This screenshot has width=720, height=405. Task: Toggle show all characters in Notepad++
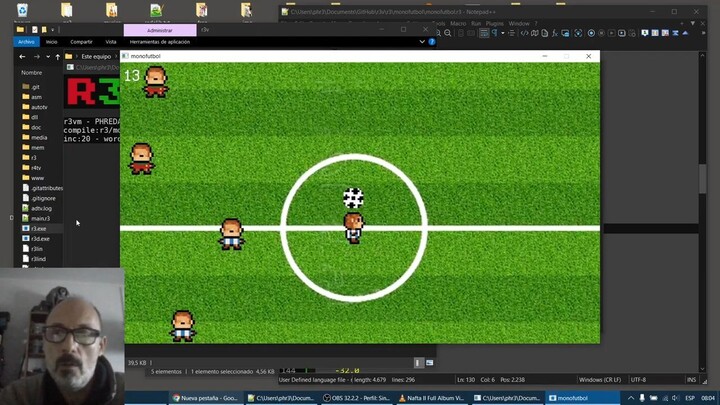495,33
